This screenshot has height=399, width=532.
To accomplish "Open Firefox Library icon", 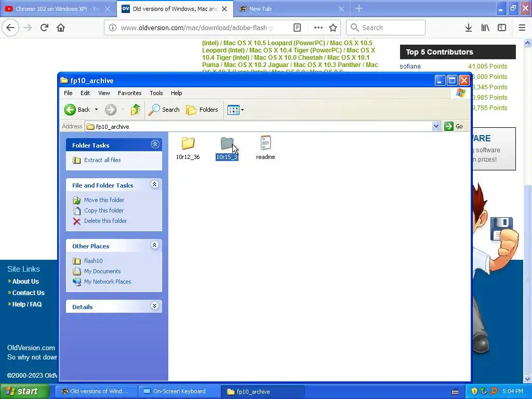I will point(485,28).
